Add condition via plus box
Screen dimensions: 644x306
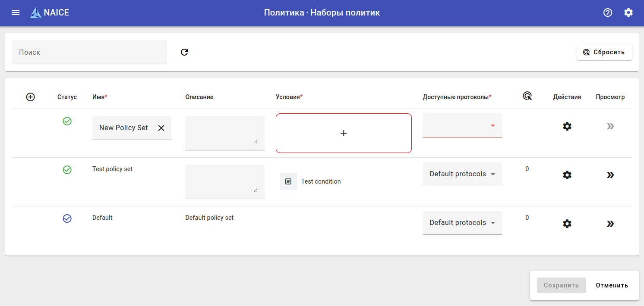coord(344,133)
